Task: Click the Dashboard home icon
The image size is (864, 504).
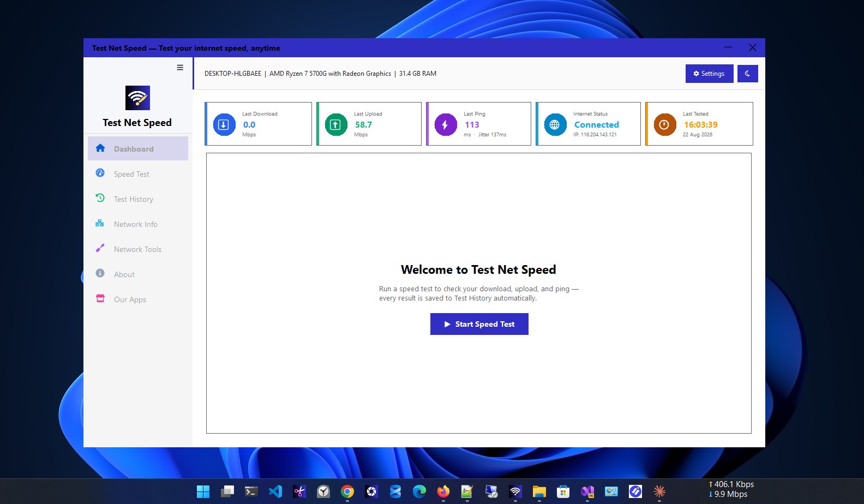Action: pyautogui.click(x=100, y=148)
